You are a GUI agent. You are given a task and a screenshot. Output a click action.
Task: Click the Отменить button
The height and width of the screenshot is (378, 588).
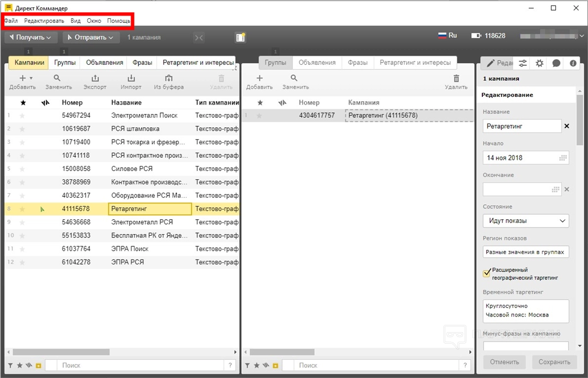click(x=504, y=362)
